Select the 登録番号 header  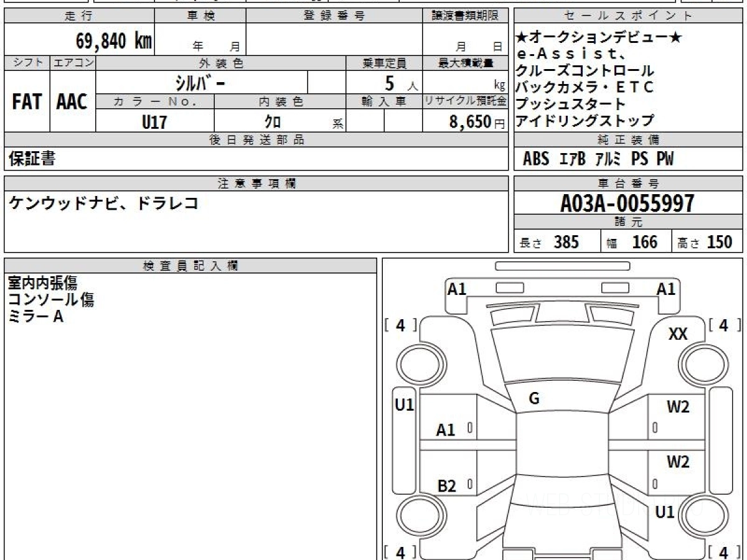click(x=334, y=16)
